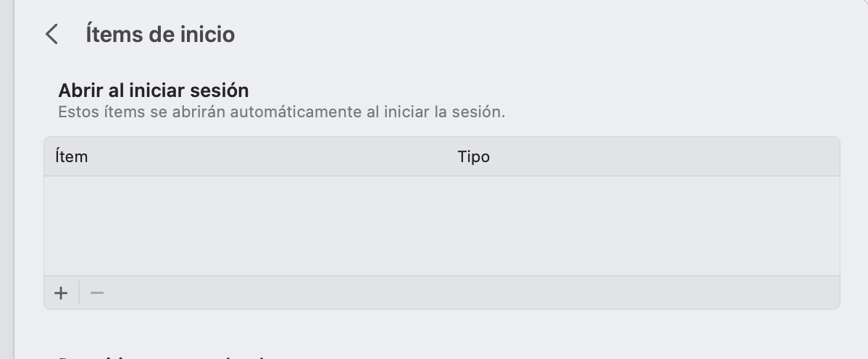Click blank area right of page title
This screenshot has width=868, height=359.
tap(543, 34)
